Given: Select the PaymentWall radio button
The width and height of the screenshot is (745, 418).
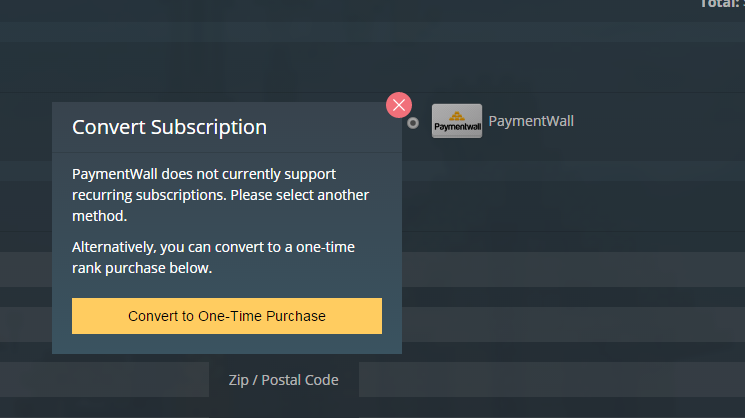Looking at the screenshot, I should click(413, 123).
